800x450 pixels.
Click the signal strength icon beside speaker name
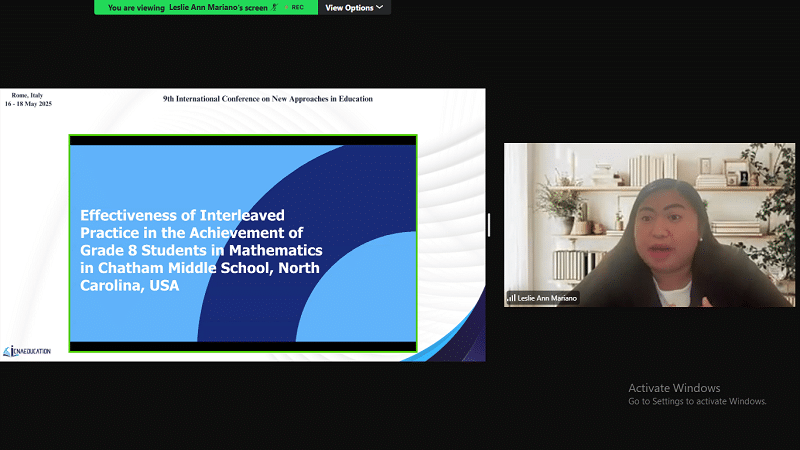pos(511,298)
